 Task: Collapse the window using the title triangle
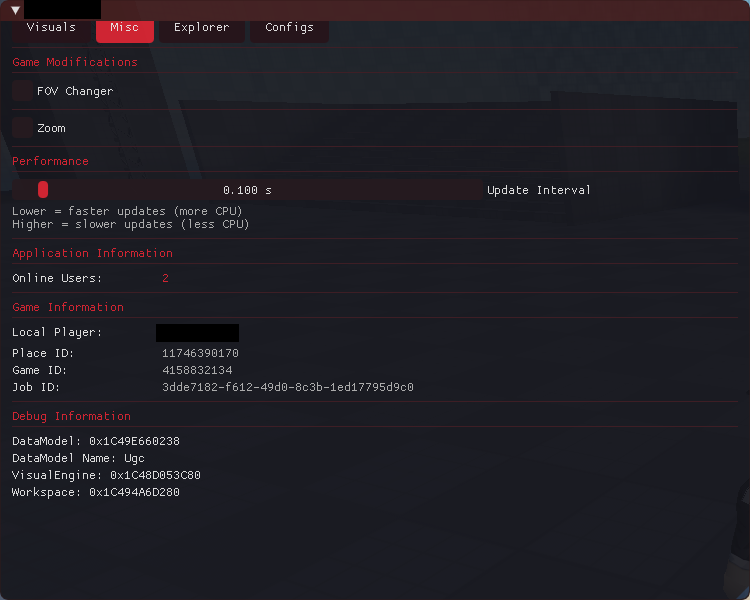[x=15, y=10]
